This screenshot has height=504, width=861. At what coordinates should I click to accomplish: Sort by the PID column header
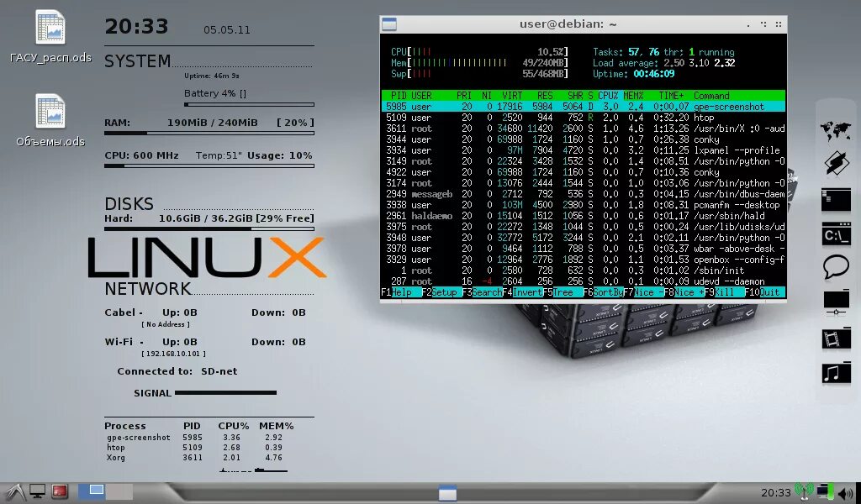click(399, 96)
